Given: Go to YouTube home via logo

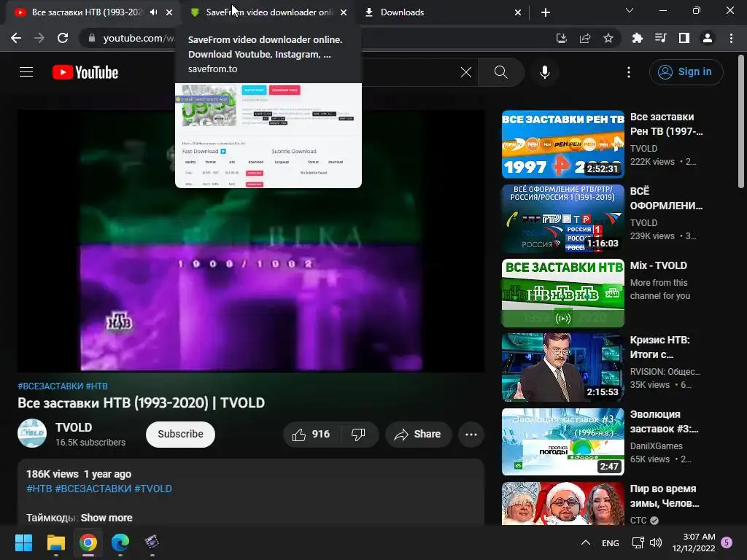Looking at the screenshot, I should coord(85,72).
